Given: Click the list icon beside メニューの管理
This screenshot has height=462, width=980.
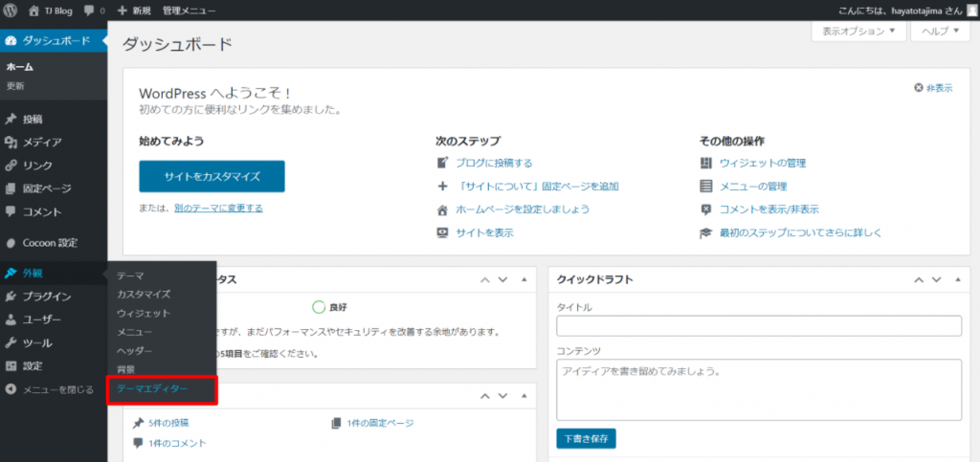Looking at the screenshot, I should click(x=706, y=187).
